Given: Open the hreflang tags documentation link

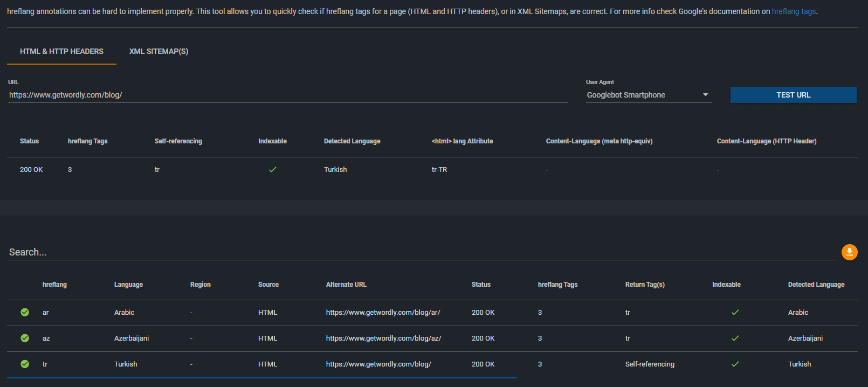Looking at the screenshot, I should click(x=794, y=11).
